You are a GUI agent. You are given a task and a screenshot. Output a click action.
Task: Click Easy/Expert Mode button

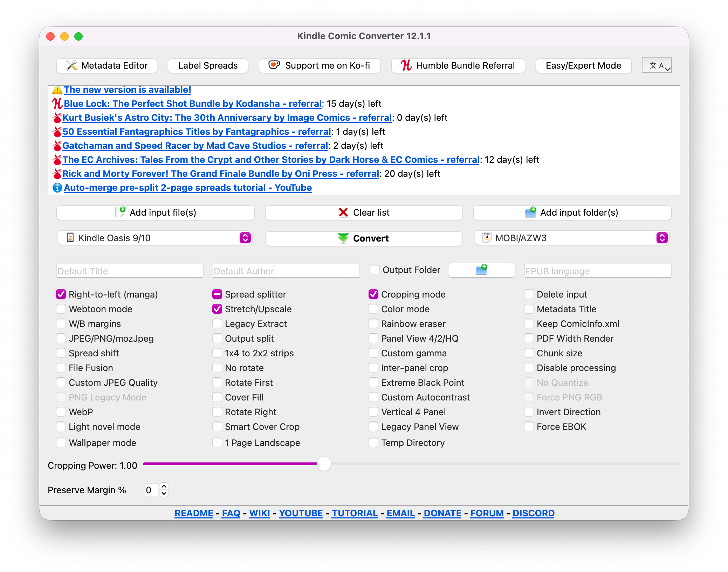(584, 65)
